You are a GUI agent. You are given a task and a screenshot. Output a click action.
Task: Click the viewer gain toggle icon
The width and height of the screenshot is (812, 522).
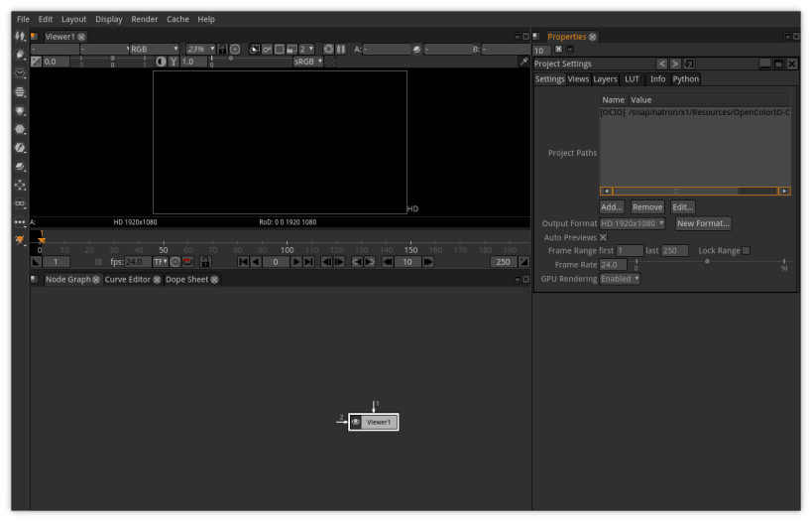pyautogui.click(x=36, y=62)
